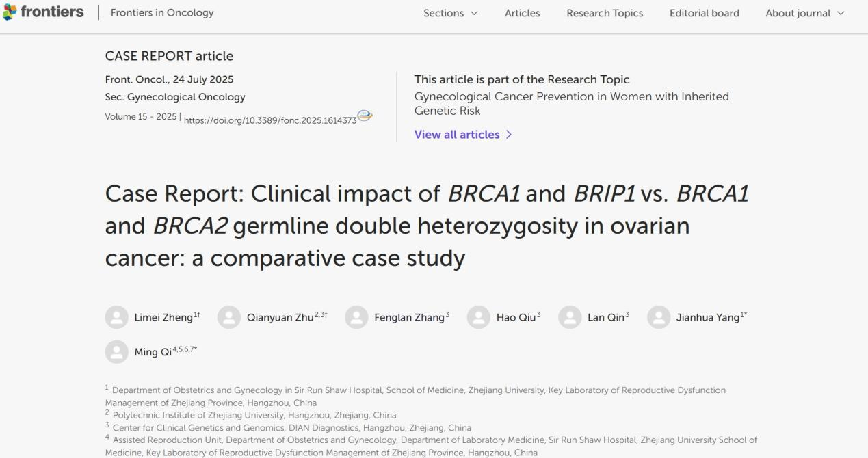Click the Frontiers logo icon
868x458 pixels.
[8, 13]
